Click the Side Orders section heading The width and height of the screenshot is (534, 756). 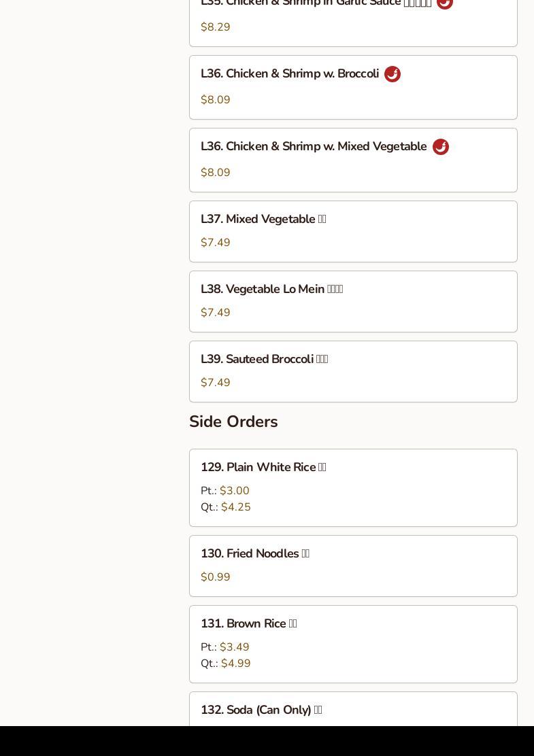pos(233,422)
